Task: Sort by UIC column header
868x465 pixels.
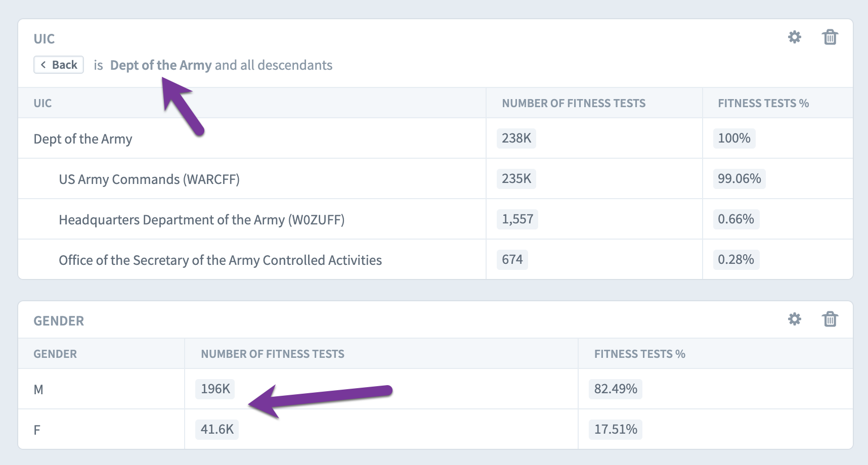Action: [x=42, y=103]
